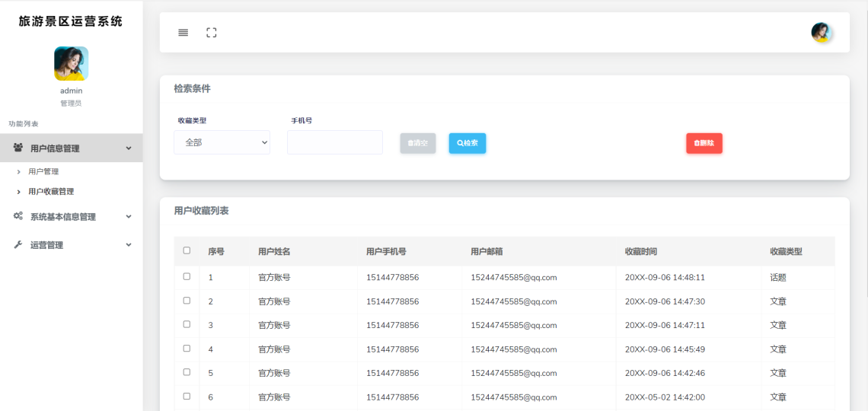Image resolution: width=868 pixels, height=411 pixels.
Task: Open the 用户管理 submenu item
Action: pos(43,171)
